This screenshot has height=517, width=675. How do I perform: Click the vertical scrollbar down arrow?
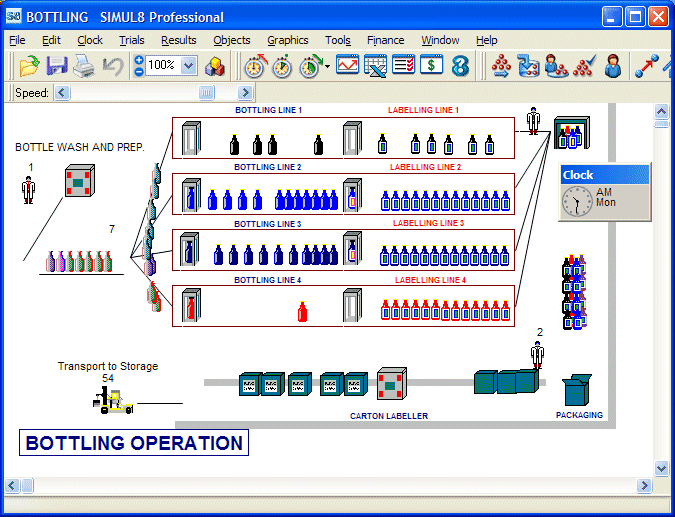tap(661, 467)
